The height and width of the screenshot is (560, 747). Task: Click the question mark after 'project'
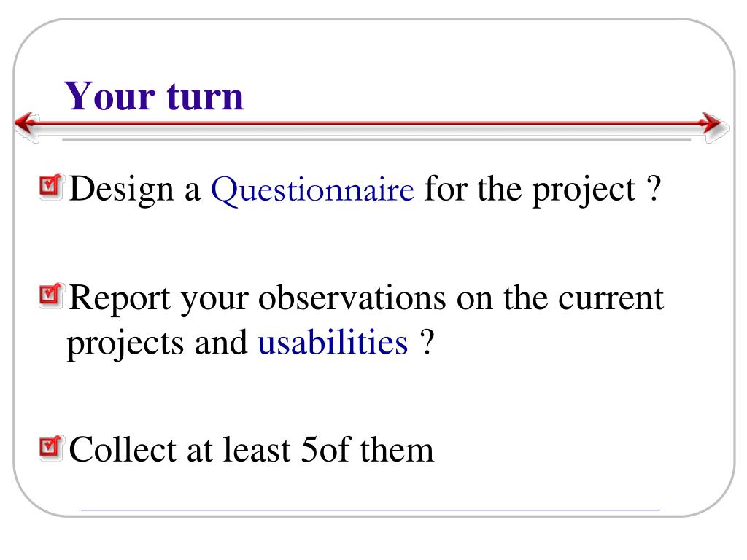click(x=654, y=189)
